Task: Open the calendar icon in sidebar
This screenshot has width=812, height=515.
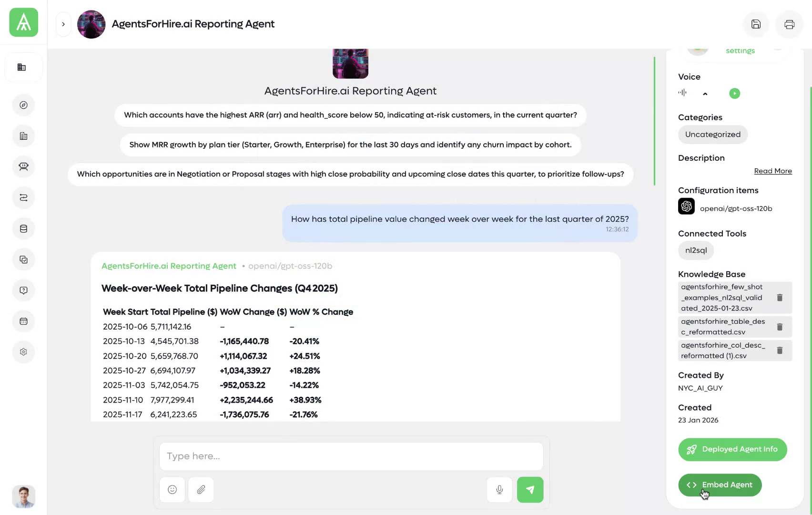Action: pos(23,321)
